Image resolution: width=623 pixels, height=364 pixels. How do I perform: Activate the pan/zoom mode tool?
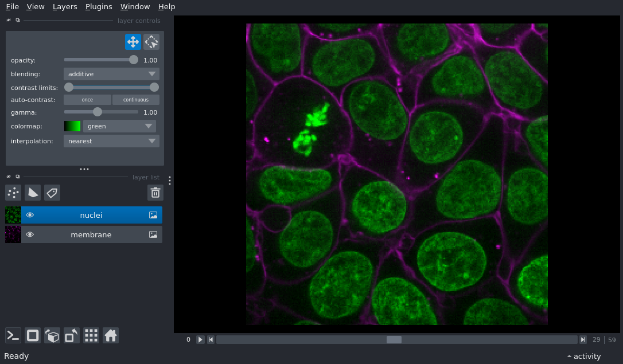point(133,41)
